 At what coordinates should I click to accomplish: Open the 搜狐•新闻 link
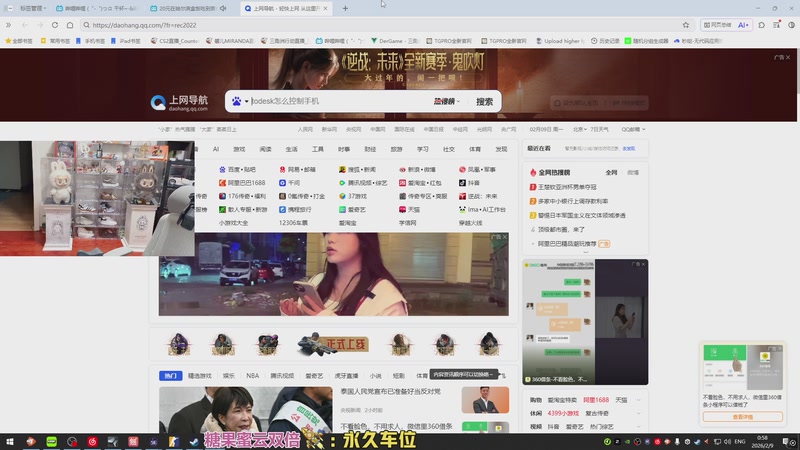pyautogui.click(x=358, y=169)
